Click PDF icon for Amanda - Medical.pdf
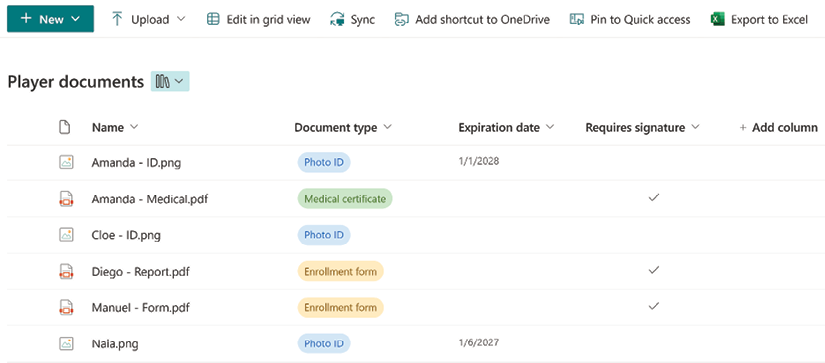Screen dimensions: 825x363 (66, 199)
